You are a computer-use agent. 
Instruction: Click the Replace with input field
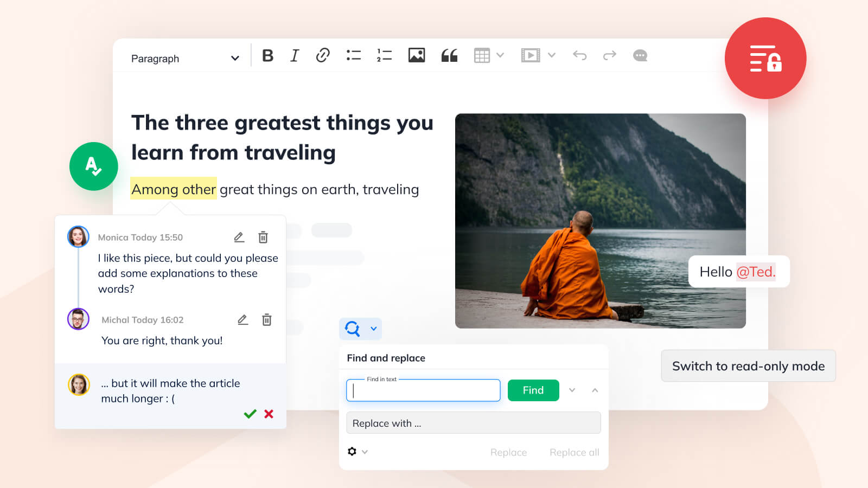474,423
